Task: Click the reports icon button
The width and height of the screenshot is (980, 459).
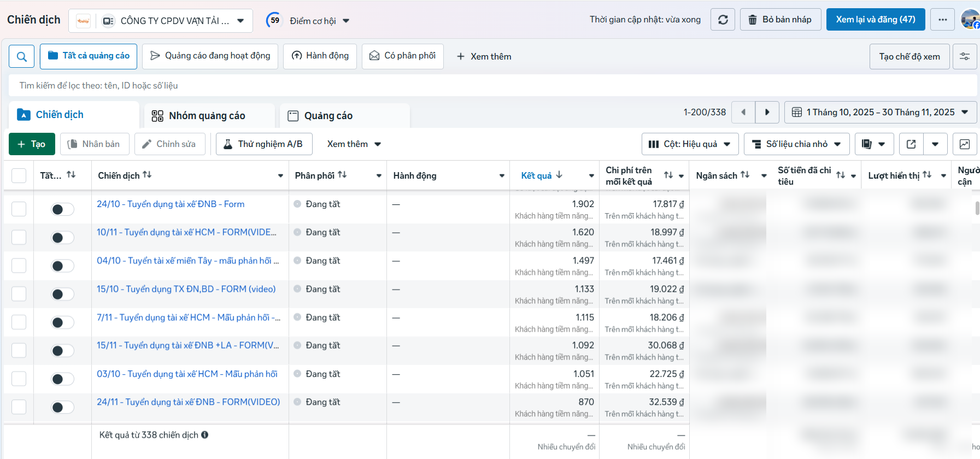Action: coord(874,144)
